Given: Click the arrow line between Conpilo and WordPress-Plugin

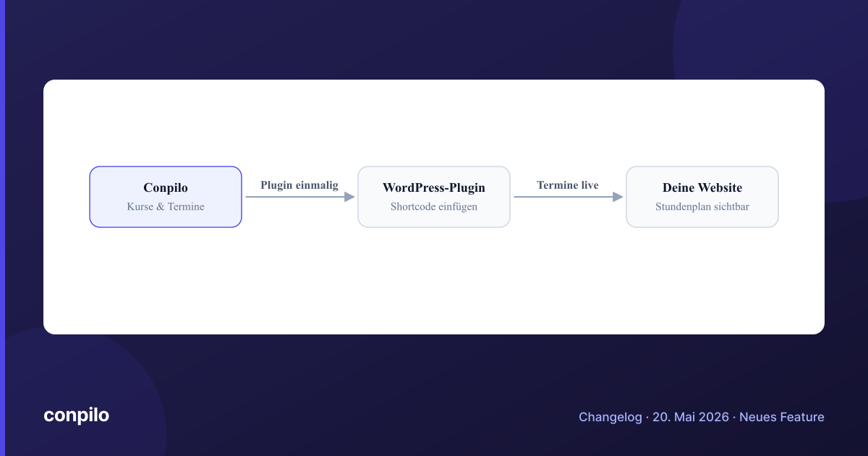Looking at the screenshot, I should click(x=295, y=197).
